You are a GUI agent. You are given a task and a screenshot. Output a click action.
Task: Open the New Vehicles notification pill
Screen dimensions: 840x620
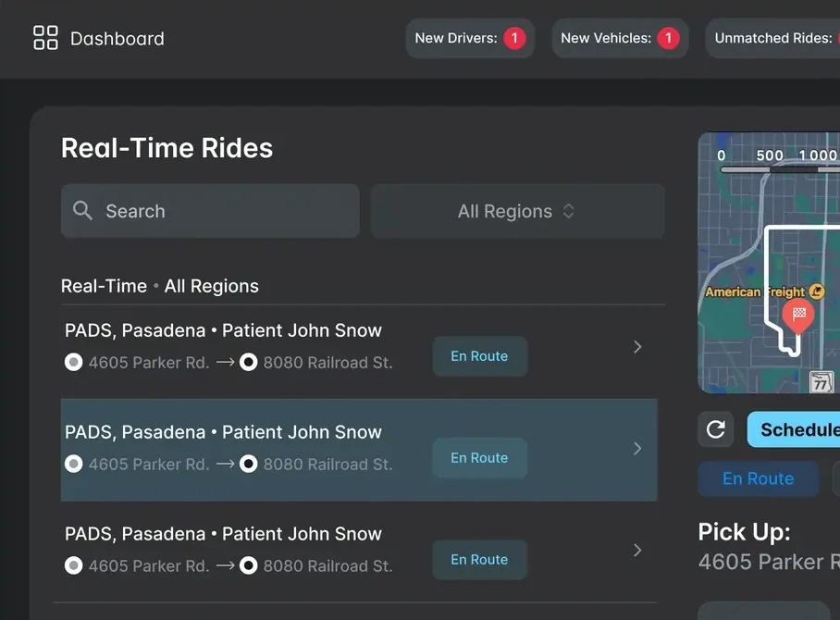[620, 38]
